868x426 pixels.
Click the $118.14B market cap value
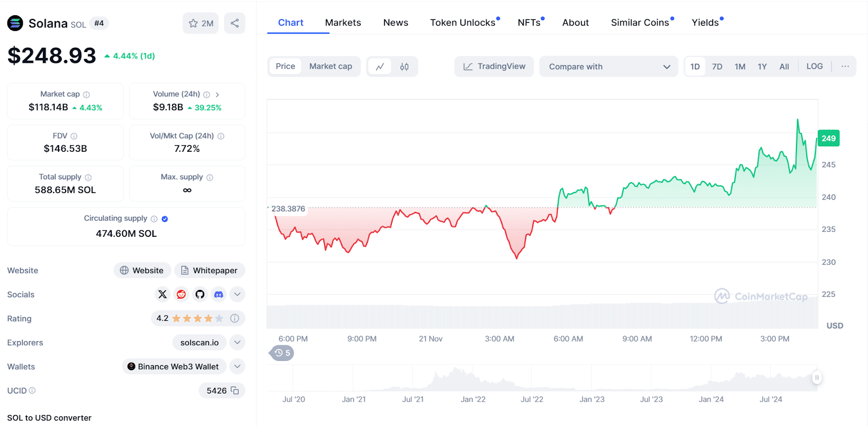click(48, 107)
